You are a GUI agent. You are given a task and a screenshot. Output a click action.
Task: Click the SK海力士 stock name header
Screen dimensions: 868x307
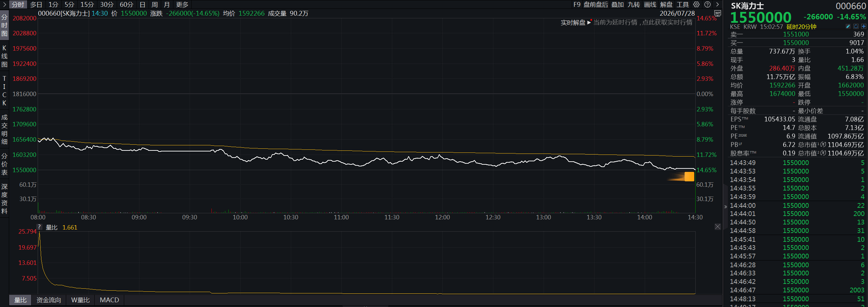[747, 6]
